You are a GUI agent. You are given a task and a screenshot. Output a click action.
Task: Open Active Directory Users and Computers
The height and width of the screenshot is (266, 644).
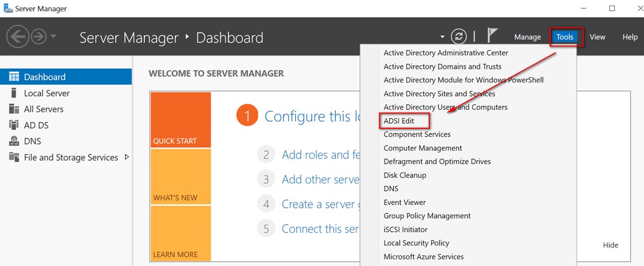446,107
